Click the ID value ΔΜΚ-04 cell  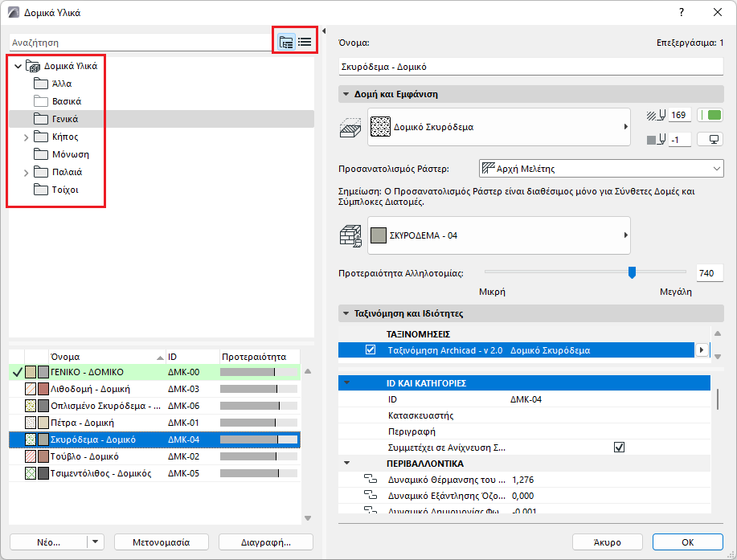[526, 399]
